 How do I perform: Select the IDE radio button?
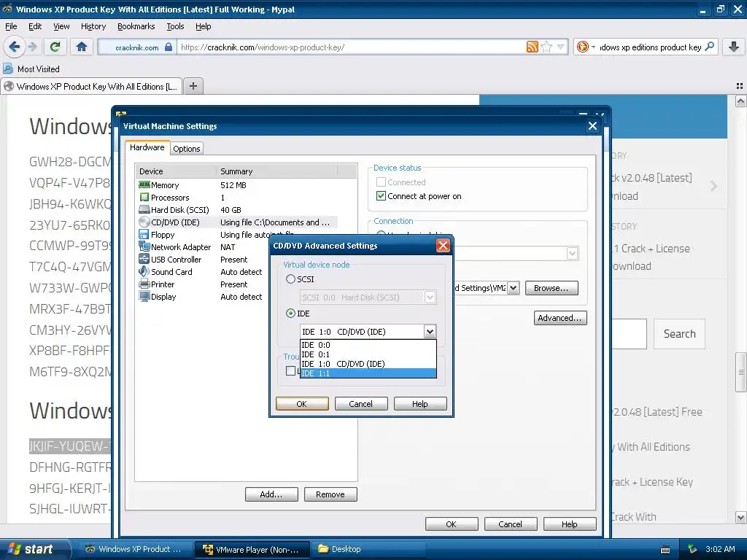[x=290, y=314]
